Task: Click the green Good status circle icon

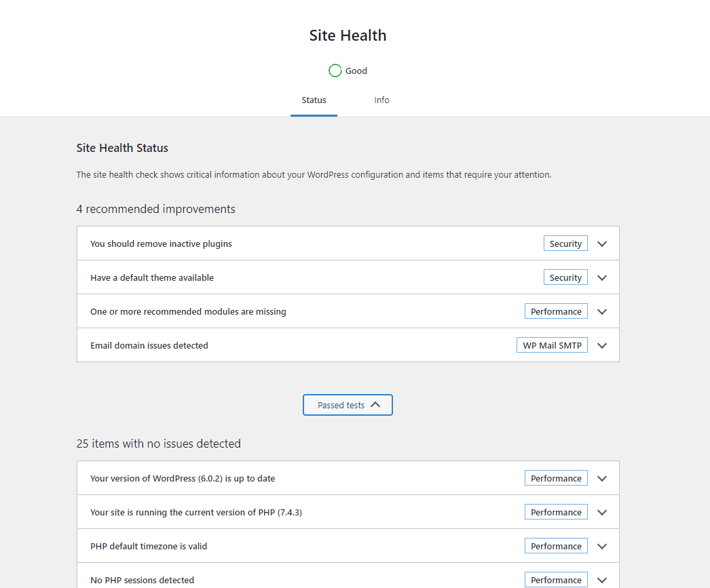Action: point(335,71)
